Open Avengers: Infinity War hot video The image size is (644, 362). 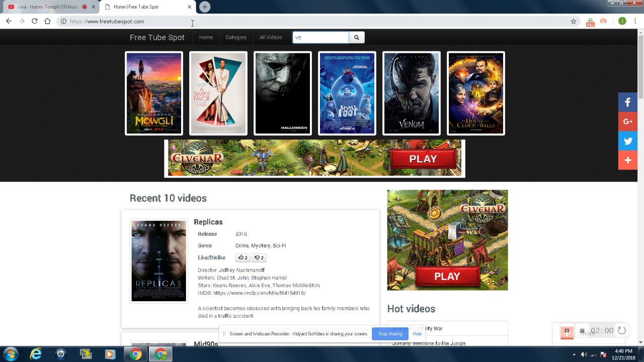pos(418,328)
